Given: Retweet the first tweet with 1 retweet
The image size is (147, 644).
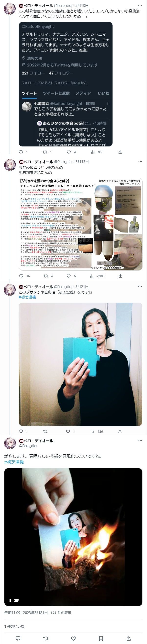Looking at the screenshot, I should (45, 152).
